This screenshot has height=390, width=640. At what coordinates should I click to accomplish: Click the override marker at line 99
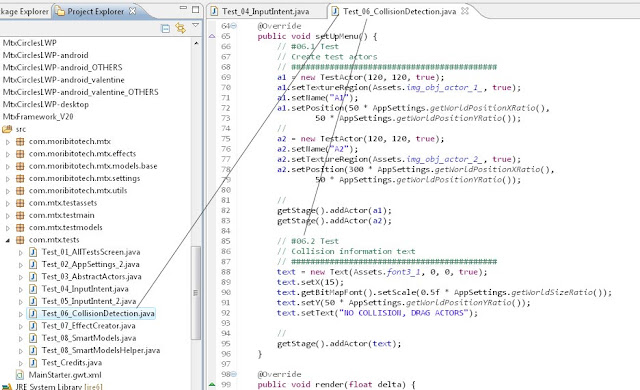(x=212, y=384)
